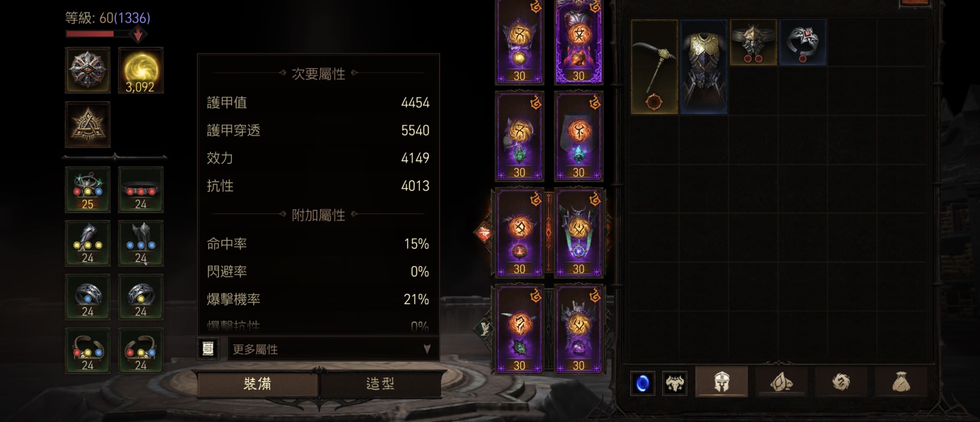The width and height of the screenshot is (980, 422).
Task: Switch to the 造型 tab
Action: 380,384
